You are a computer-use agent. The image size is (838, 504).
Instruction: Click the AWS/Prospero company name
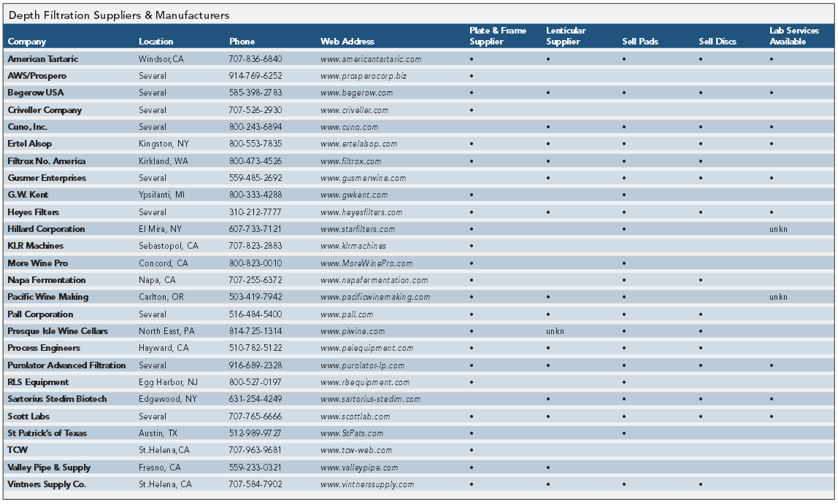[x=37, y=77]
